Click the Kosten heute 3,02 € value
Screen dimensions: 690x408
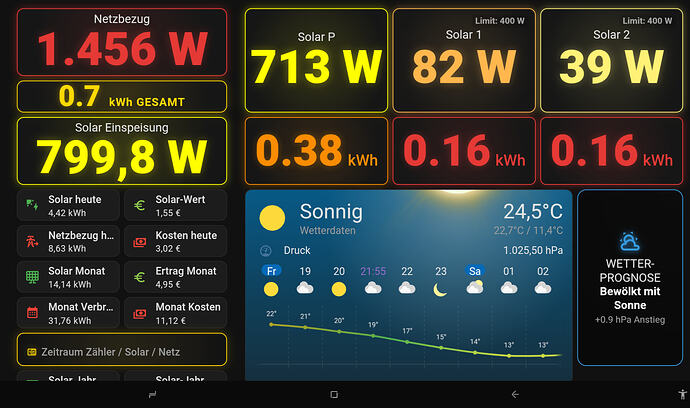[168, 249]
